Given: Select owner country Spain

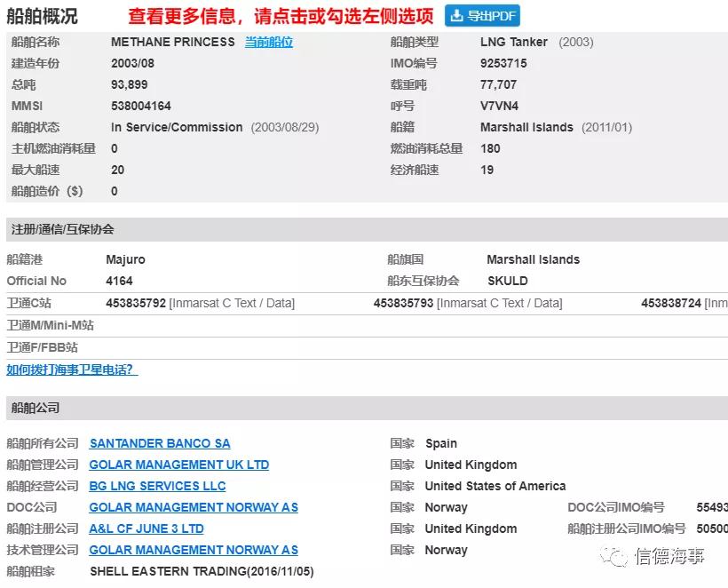Looking at the screenshot, I should tap(441, 443).
